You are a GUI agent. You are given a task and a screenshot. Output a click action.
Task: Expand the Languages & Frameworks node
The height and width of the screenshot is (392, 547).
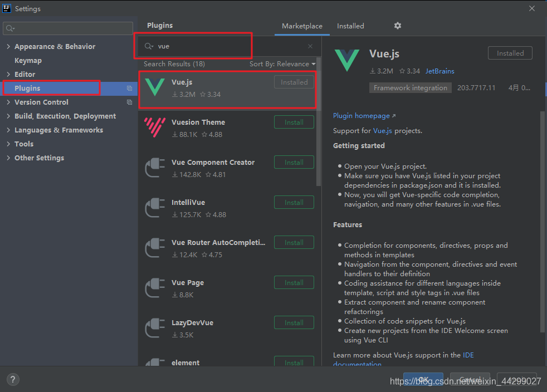[x=8, y=130]
